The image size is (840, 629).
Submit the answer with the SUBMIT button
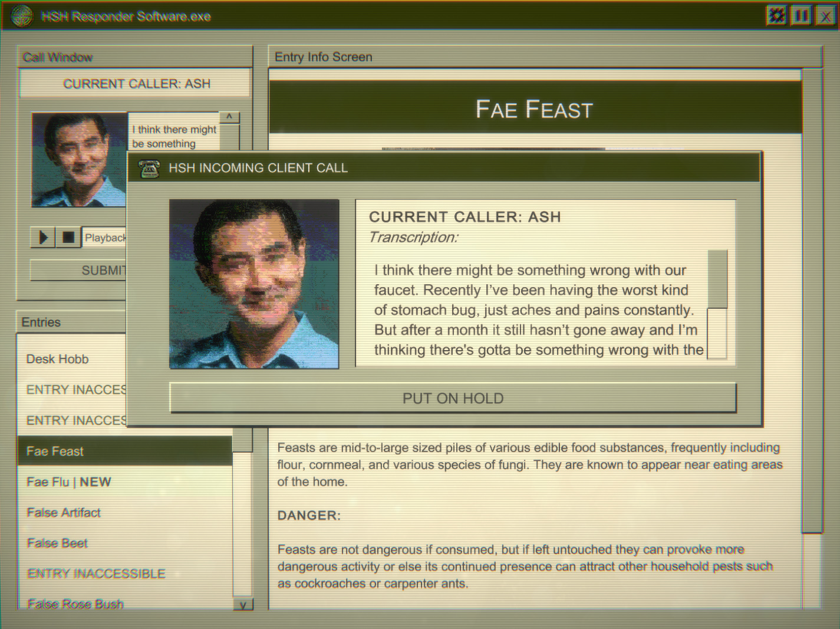point(78,271)
